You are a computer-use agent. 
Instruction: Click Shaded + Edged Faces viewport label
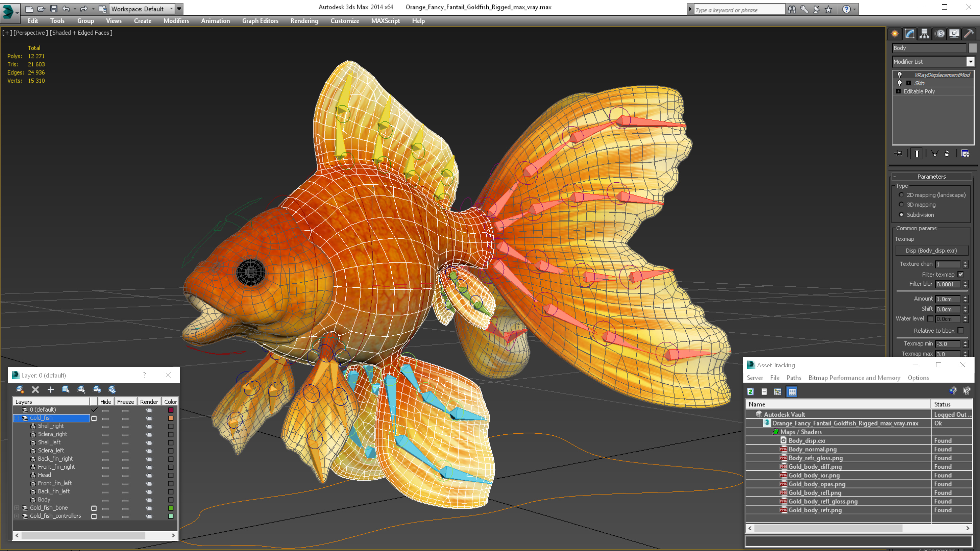click(x=81, y=33)
